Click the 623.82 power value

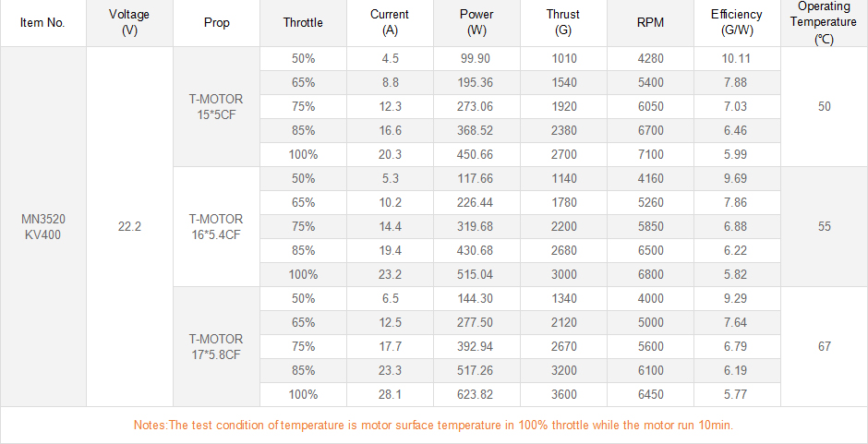(x=476, y=394)
